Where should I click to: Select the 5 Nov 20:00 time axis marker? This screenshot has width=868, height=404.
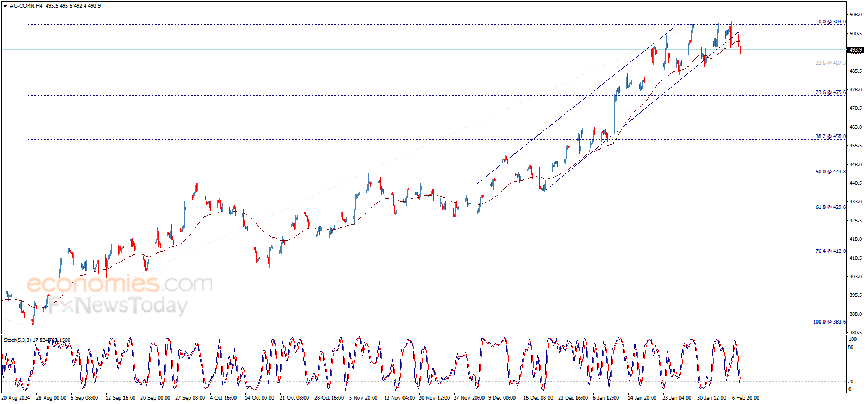pos(363,398)
